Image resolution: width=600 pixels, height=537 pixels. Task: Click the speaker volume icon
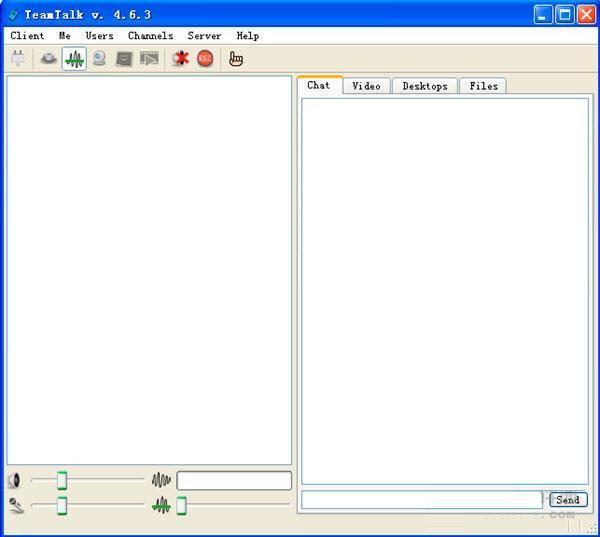15,481
